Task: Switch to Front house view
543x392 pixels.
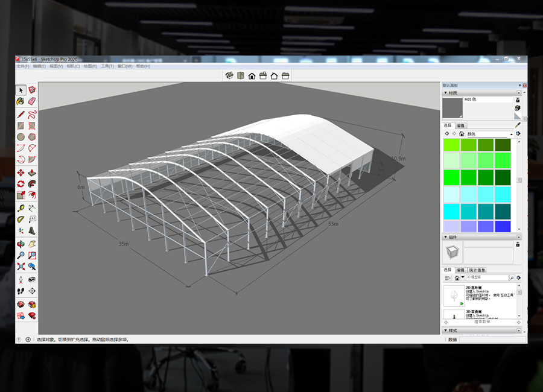Action: click(x=252, y=76)
